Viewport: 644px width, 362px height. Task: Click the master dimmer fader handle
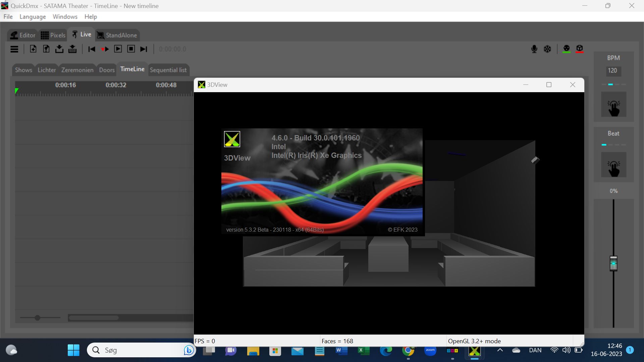(613, 263)
